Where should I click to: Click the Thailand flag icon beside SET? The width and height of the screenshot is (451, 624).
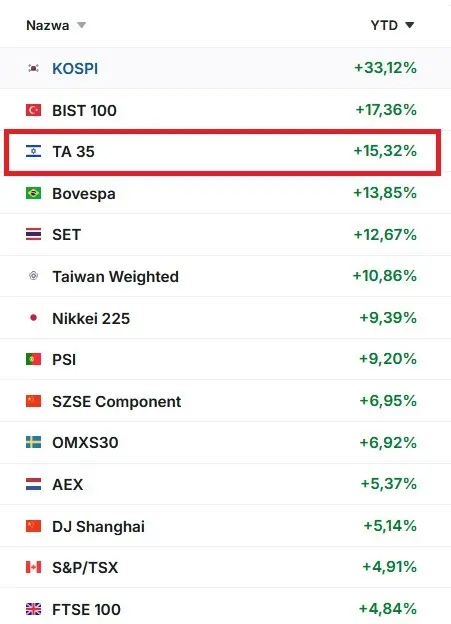(x=33, y=234)
